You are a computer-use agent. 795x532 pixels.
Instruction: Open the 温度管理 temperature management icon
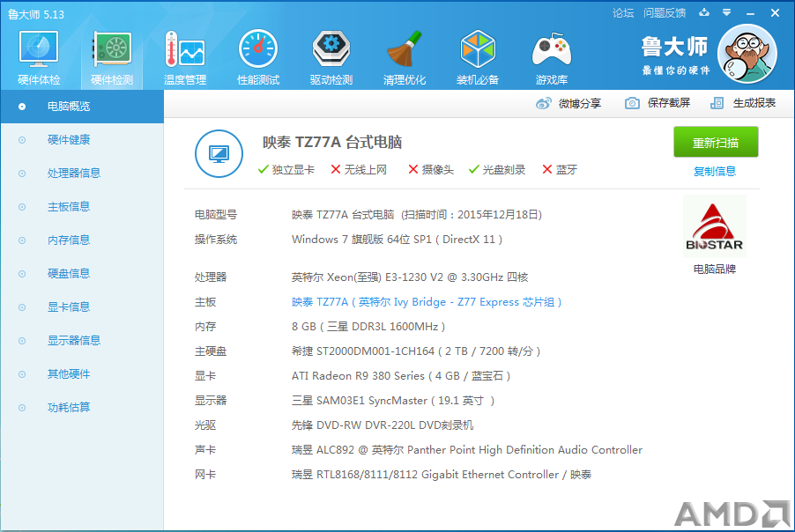(x=185, y=56)
